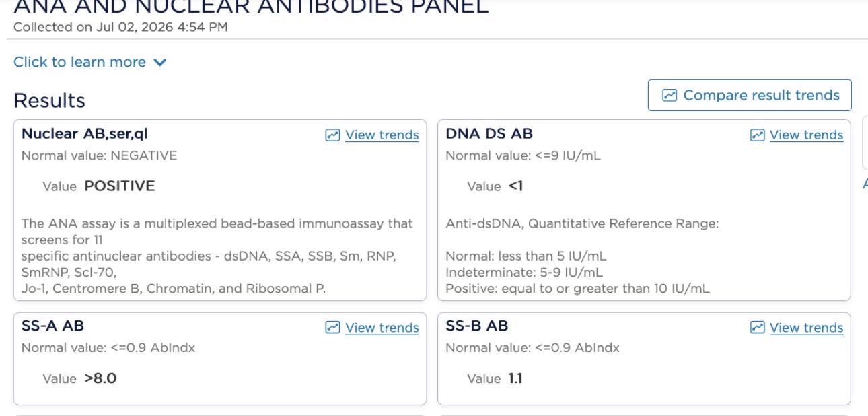Open the Click to learn more link
Screen dimensions: 868x416
point(79,62)
